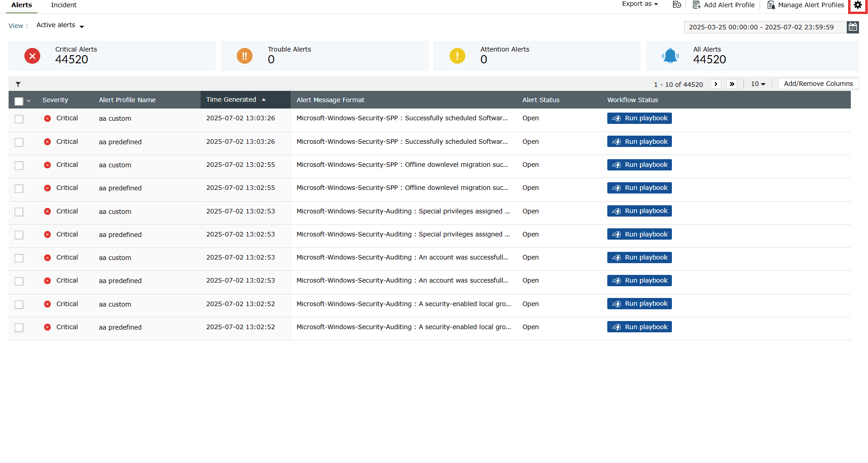Change the Active alerts view dropdown
The image size is (868, 463).
pyautogui.click(x=60, y=25)
